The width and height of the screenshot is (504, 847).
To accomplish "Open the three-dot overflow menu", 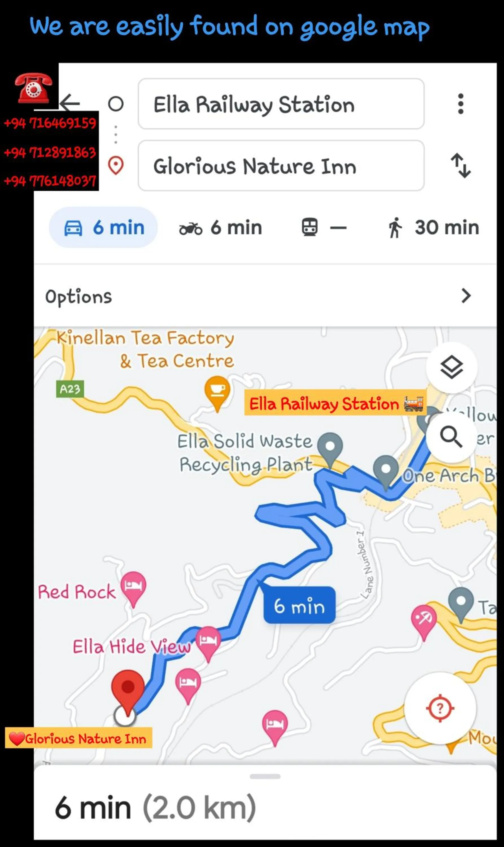I will (x=461, y=104).
